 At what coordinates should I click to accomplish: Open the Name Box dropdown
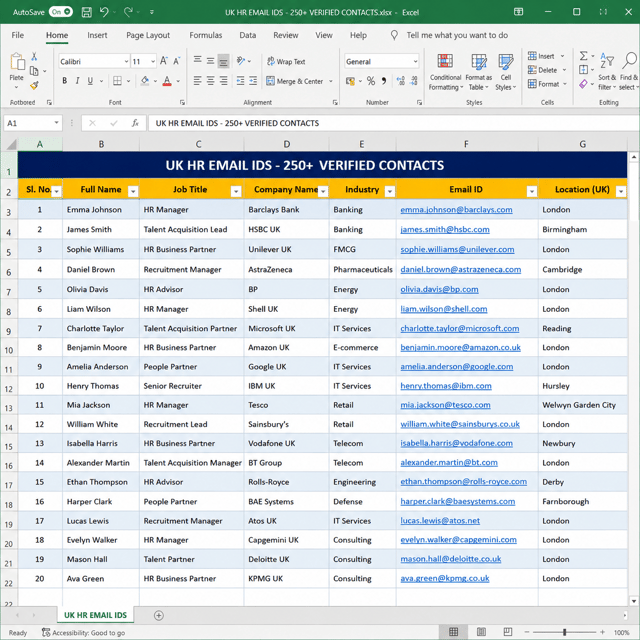(x=56, y=123)
